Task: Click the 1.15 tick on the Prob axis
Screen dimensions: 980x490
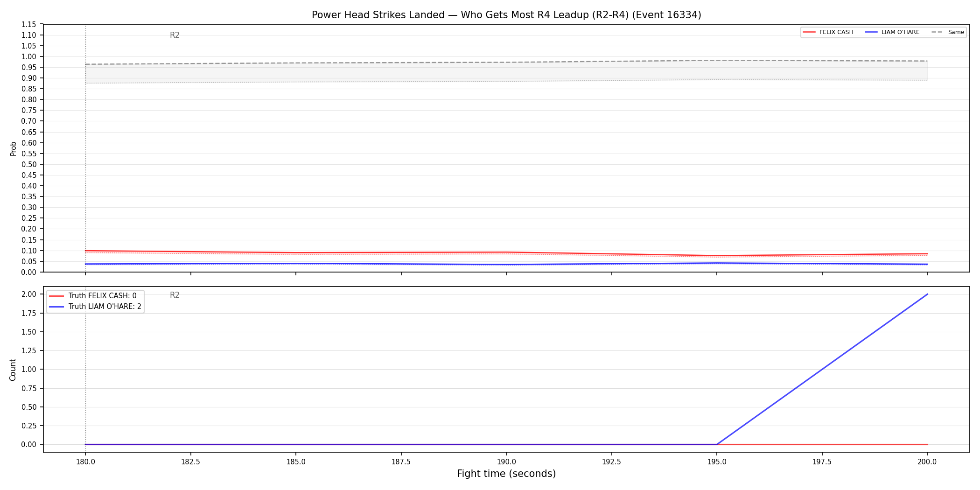Action: click(29, 24)
